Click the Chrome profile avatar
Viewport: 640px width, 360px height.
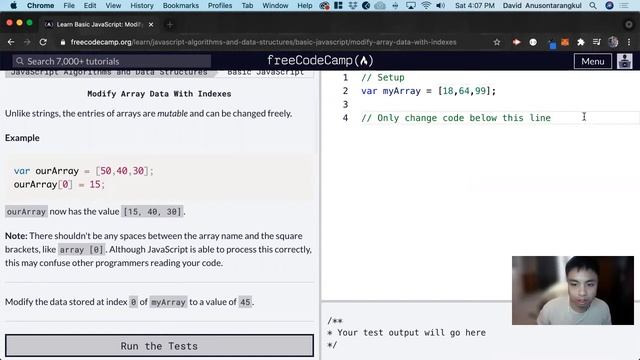(613, 42)
